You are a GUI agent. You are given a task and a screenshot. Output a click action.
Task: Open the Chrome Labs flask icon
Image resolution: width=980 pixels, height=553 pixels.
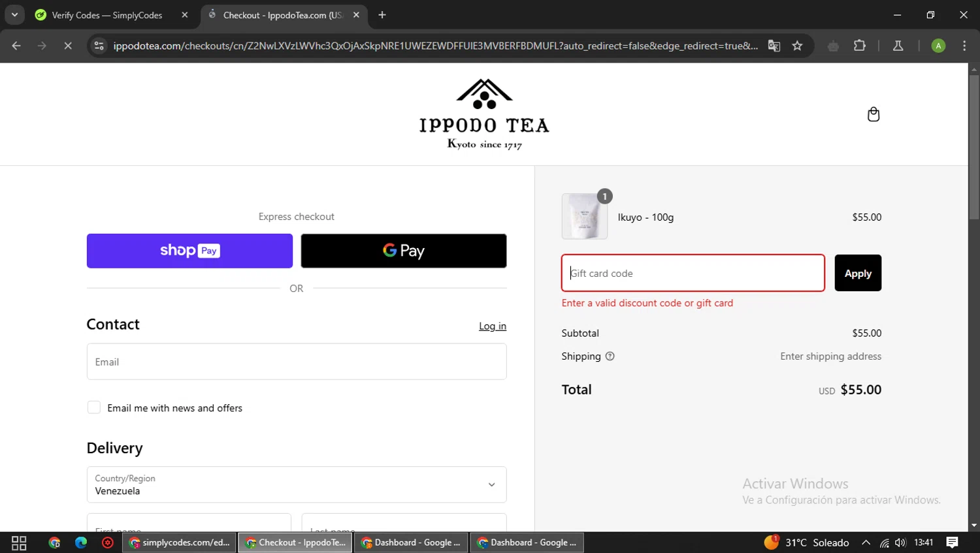point(898,46)
